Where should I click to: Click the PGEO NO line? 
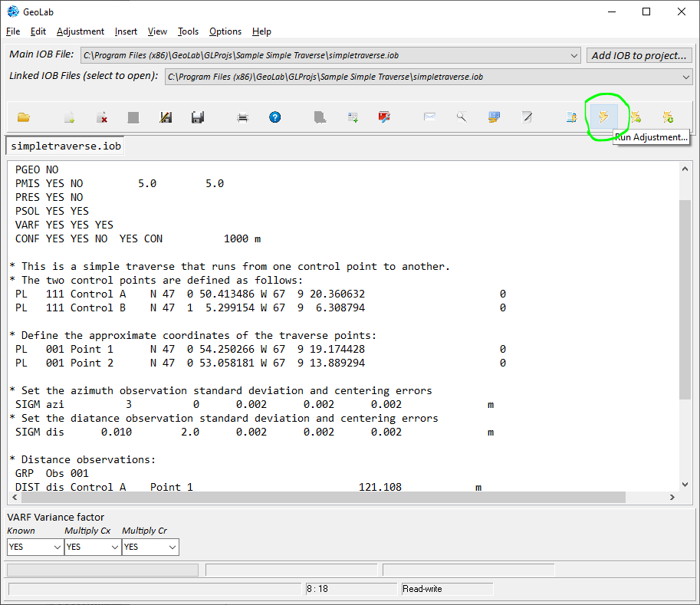37,169
